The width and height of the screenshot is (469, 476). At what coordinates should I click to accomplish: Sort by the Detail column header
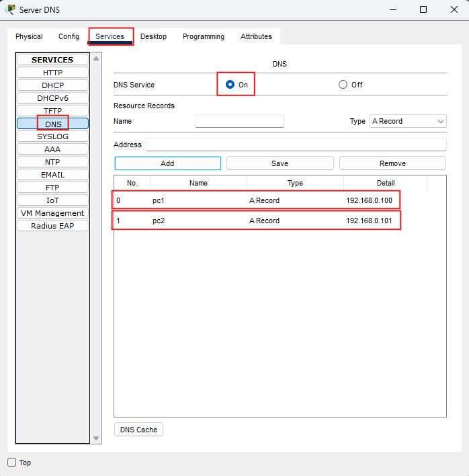pyautogui.click(x=386, y=183)
